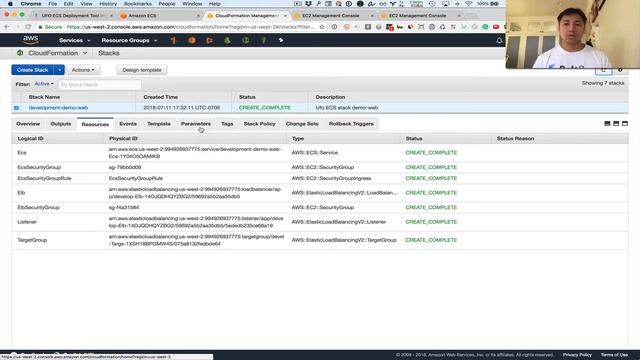Image resolution: width=640 pixels, height=360 pixels.
Task: Uncheck the development-demo-web stack checkbox
Action: point(16,108)
